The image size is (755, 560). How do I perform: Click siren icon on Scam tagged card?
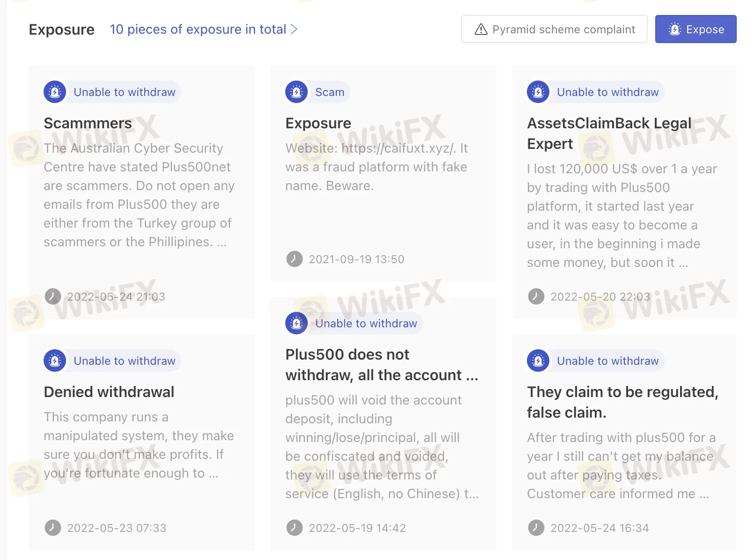[296, 92]
